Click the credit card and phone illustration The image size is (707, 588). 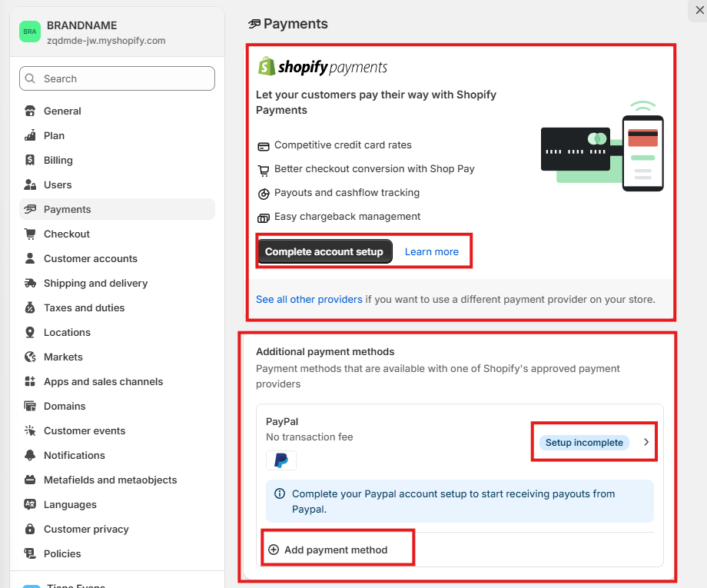(x=602, y=146)
